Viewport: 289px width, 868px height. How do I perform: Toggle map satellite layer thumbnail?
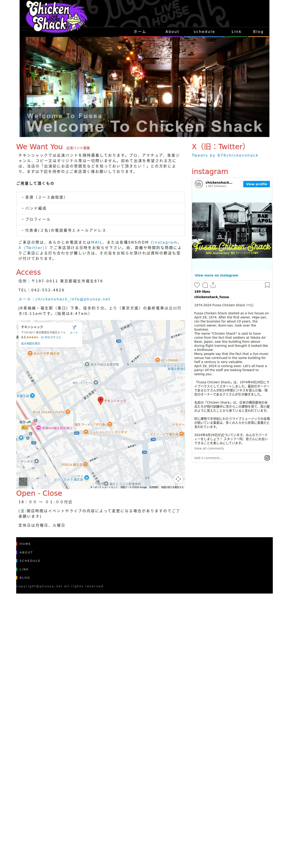23,482
